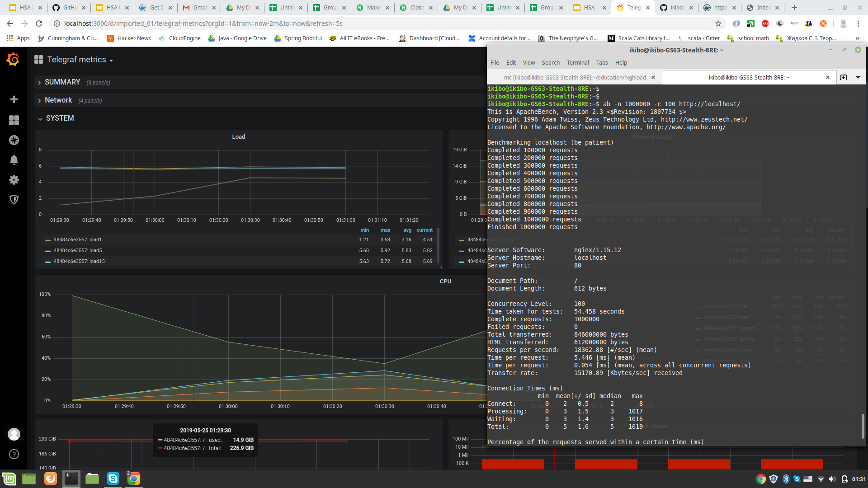Open the Grafana home logo
The image size is (868, 488).
click(x=13, y=59)
